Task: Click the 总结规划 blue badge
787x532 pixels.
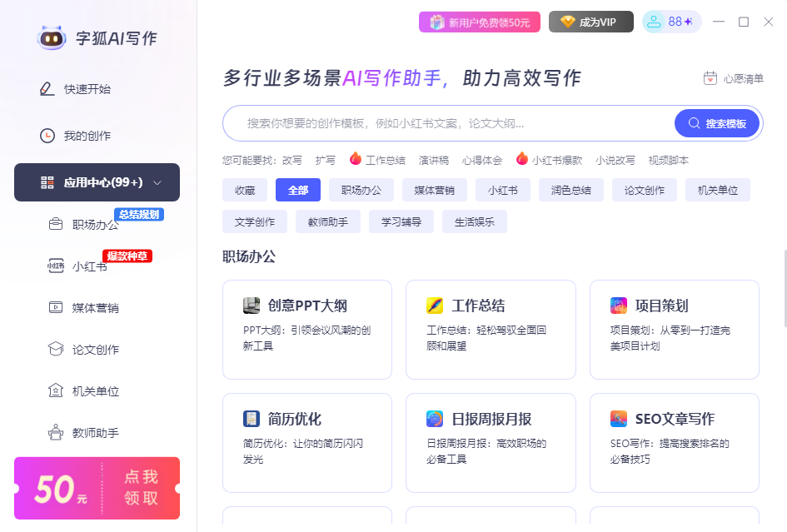Action: click(139, 214)
